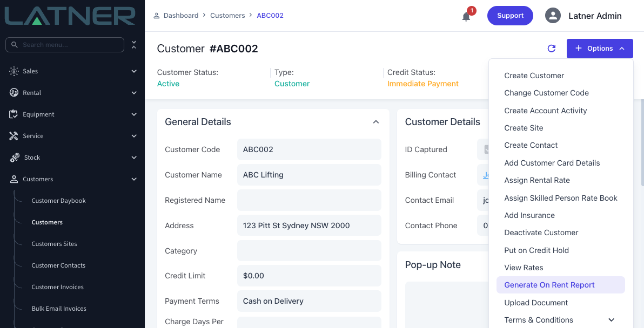644x328 pixels.
Task: Collapse the General Details panel
Action: 376,122
